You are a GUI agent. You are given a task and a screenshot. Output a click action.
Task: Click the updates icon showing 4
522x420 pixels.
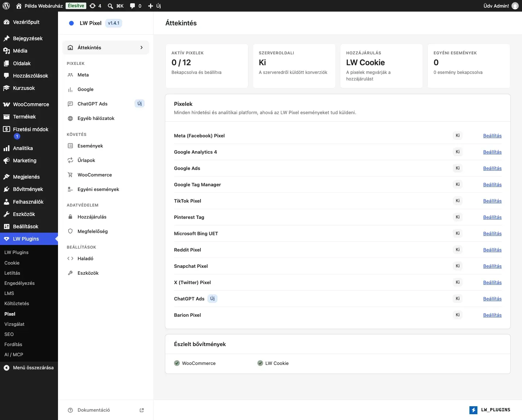92,6
